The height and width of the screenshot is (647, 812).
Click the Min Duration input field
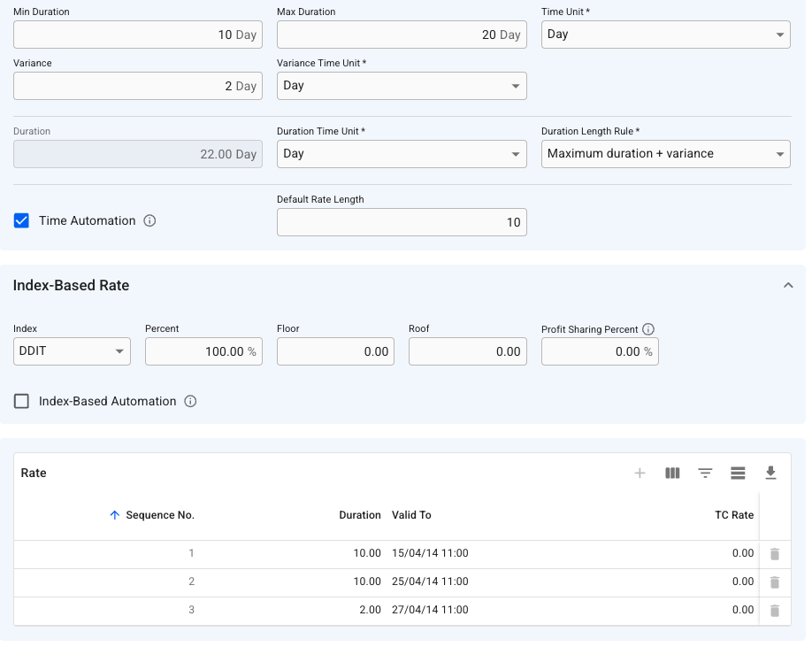coord(137,35)
